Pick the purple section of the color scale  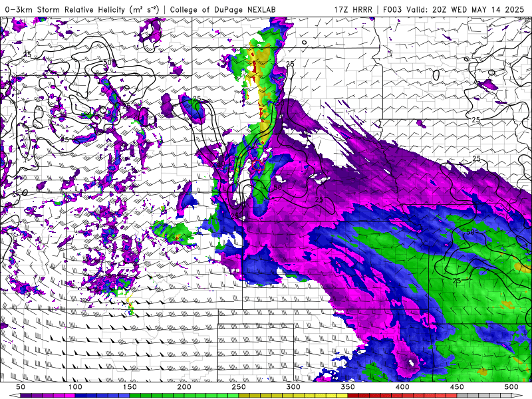click(x=47, y=396)
